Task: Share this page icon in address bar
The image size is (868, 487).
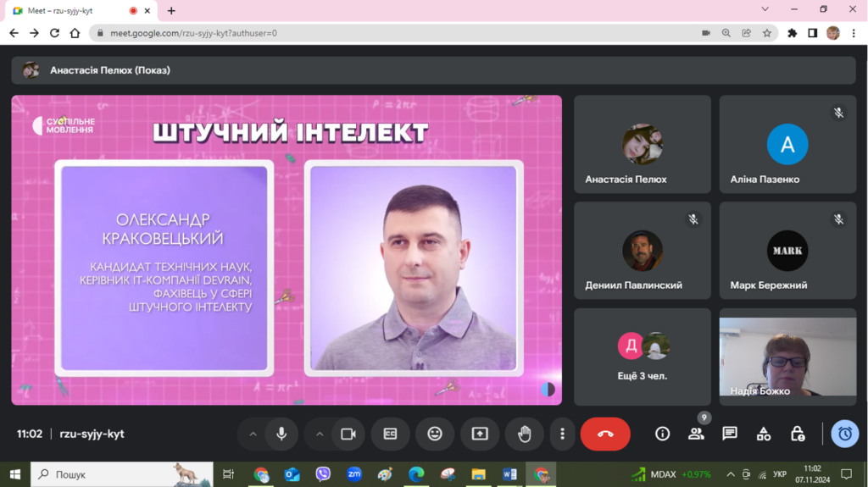Action: tap(747, 33)
